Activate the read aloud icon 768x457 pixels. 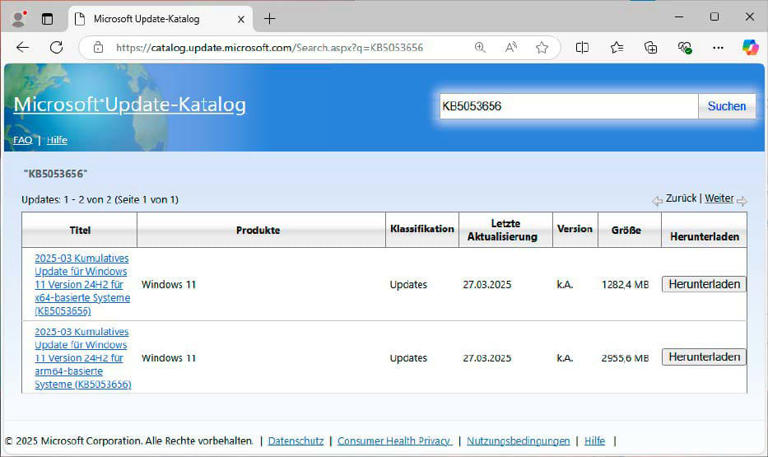(511, 47)
